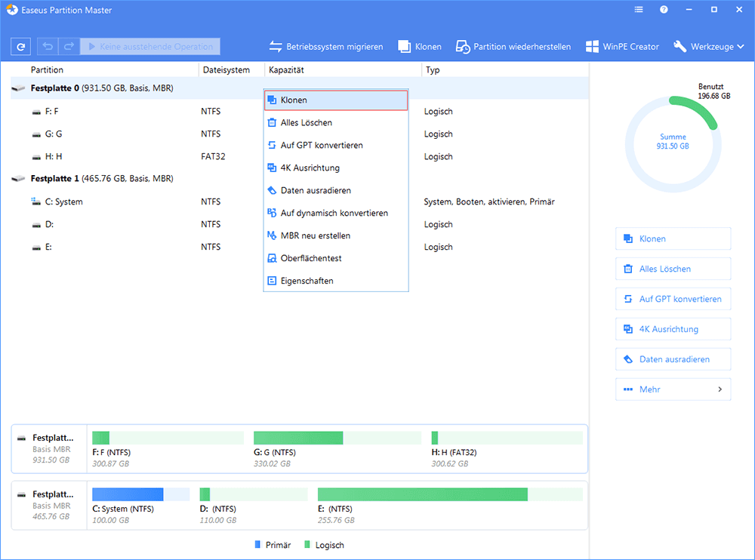
Task: Click the Partition wiederherstellen icon
Action: pos(463,47)
